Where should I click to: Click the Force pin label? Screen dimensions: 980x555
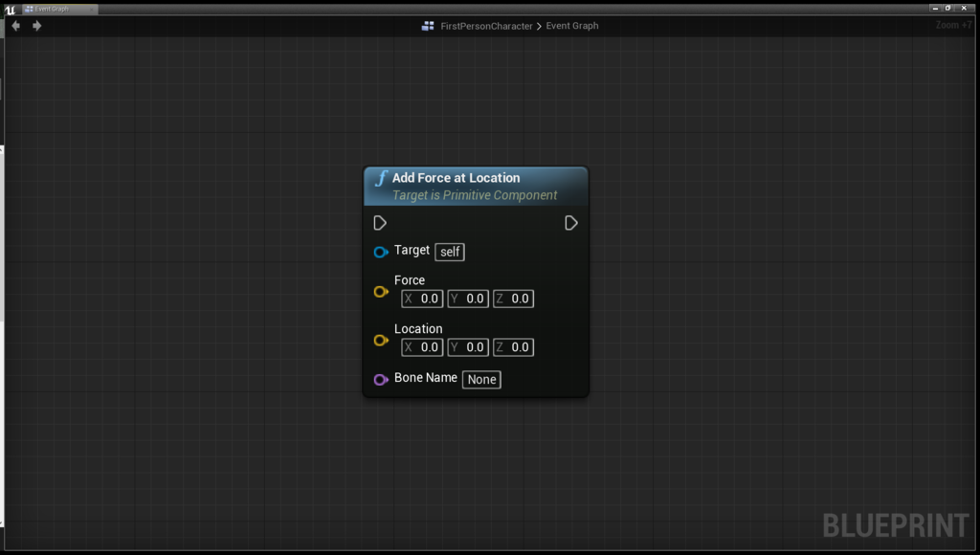click(x=410, y=280)
